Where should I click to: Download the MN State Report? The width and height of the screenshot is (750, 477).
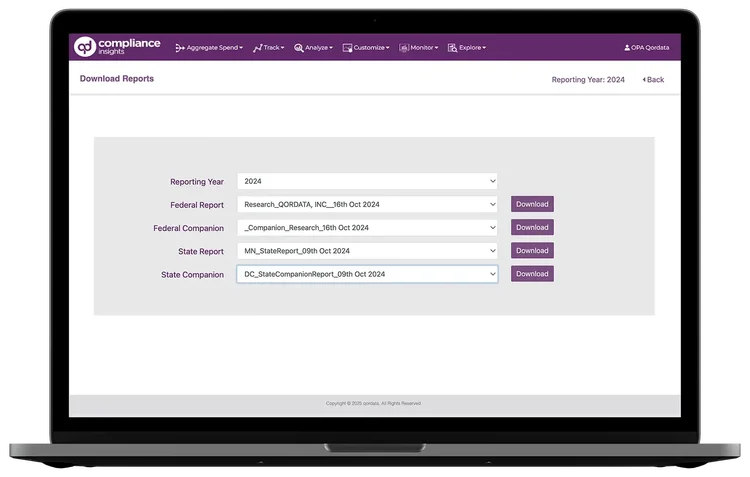(532, 251)
